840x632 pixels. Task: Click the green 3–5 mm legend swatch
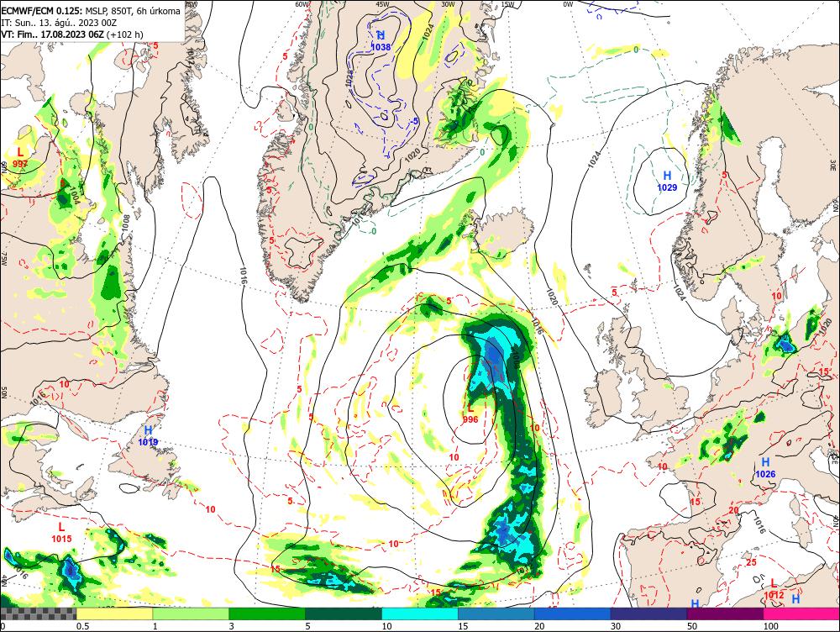[x=267, y=614]
